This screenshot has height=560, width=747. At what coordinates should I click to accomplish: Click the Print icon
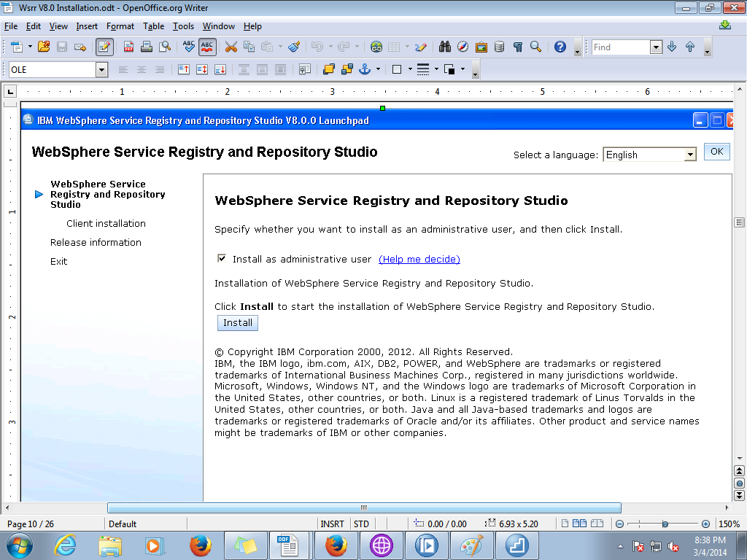tap(147, 47)
